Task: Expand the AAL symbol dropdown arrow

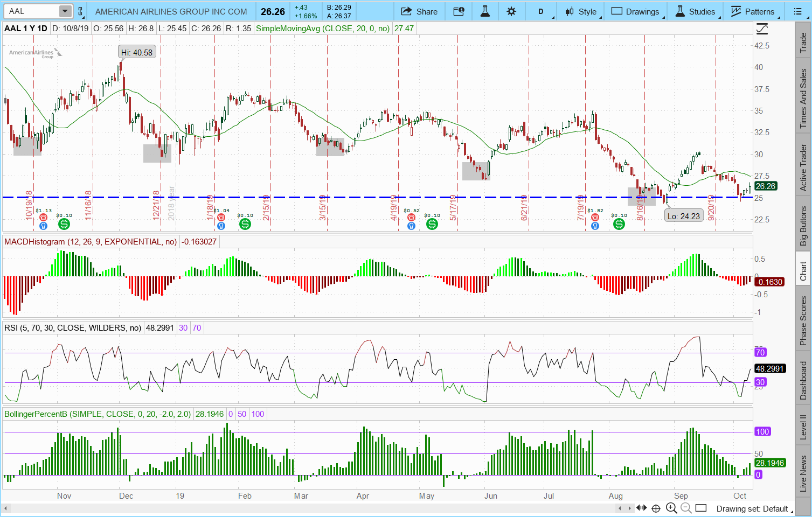Action: tap(65, 11)
